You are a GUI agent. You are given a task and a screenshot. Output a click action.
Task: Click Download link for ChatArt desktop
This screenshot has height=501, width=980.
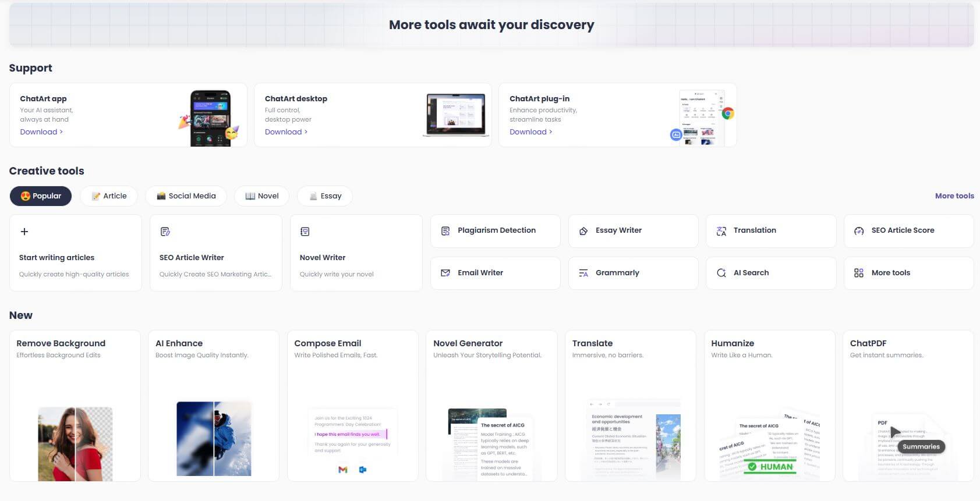[286, 132]
